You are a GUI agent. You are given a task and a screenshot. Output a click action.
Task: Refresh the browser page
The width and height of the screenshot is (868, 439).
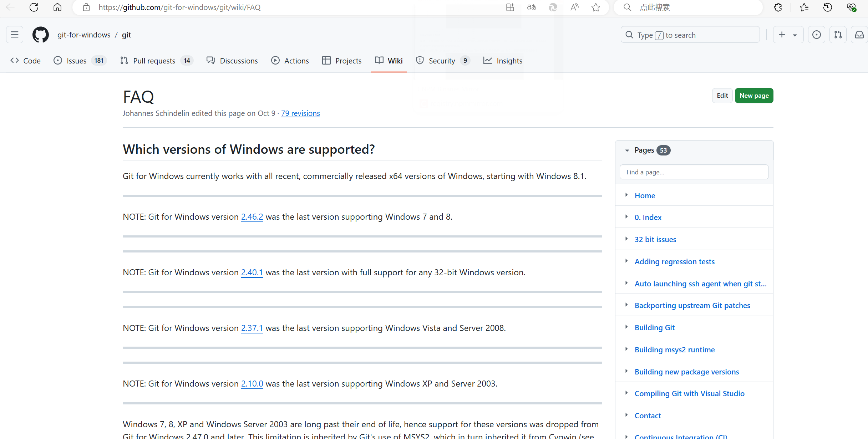click(x=34, y=7)
